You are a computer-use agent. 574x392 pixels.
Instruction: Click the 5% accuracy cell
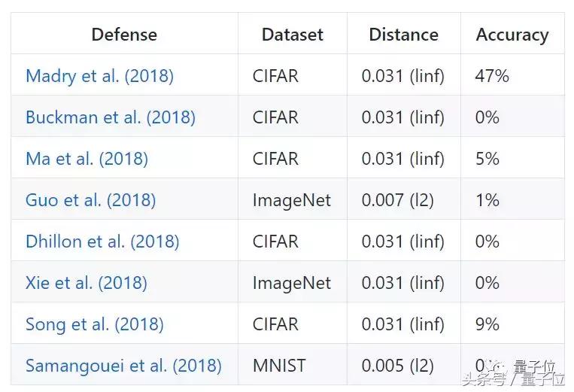(x=487, y=159)
